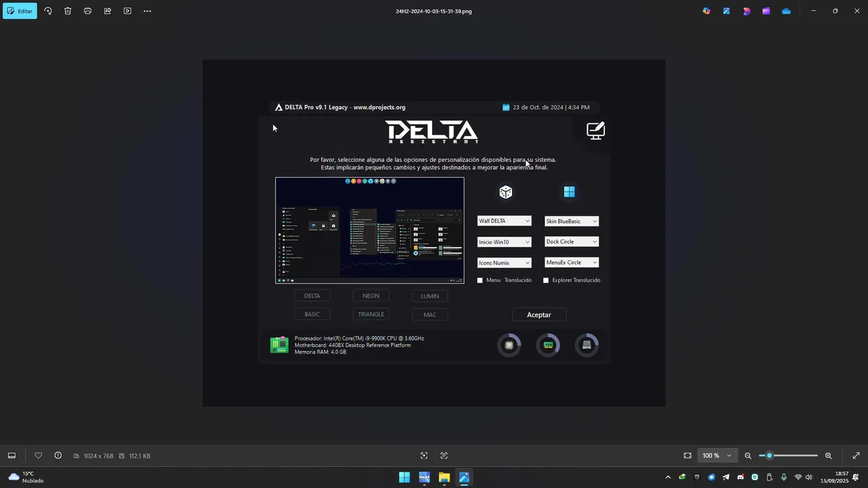Open the Dock Circle dropdown in the pictured dialog
Viewport: 868px width, 488px height.
click(572, 241)
